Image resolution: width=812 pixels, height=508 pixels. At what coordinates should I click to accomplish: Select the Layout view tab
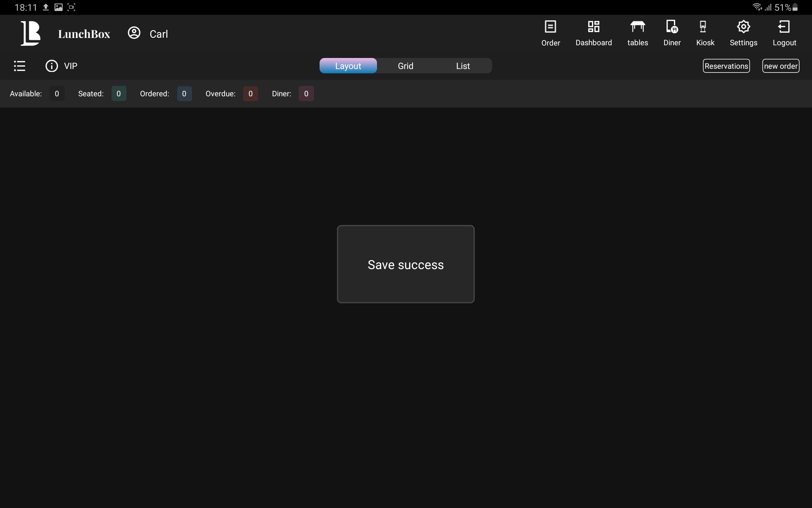tap(348, 66)
